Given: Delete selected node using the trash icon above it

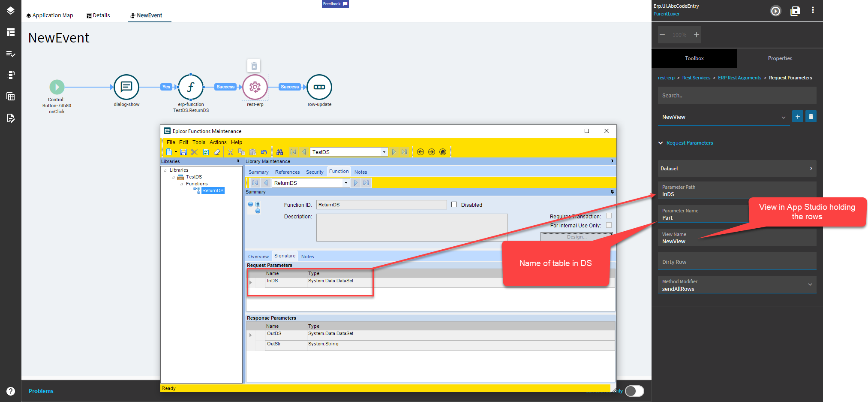Looking at the screenshot, I should pos(254,66).
